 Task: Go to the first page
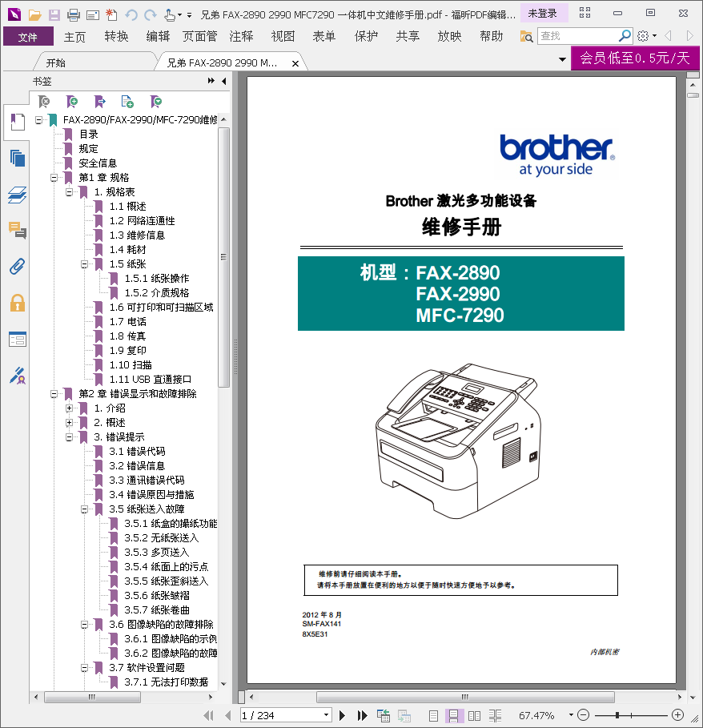tap(209, 715)
